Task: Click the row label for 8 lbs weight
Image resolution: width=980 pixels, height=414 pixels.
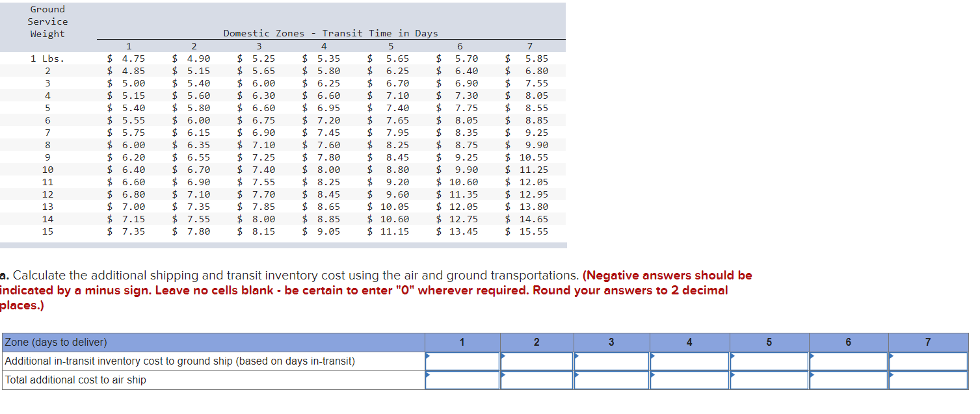Action: point(47,144)
